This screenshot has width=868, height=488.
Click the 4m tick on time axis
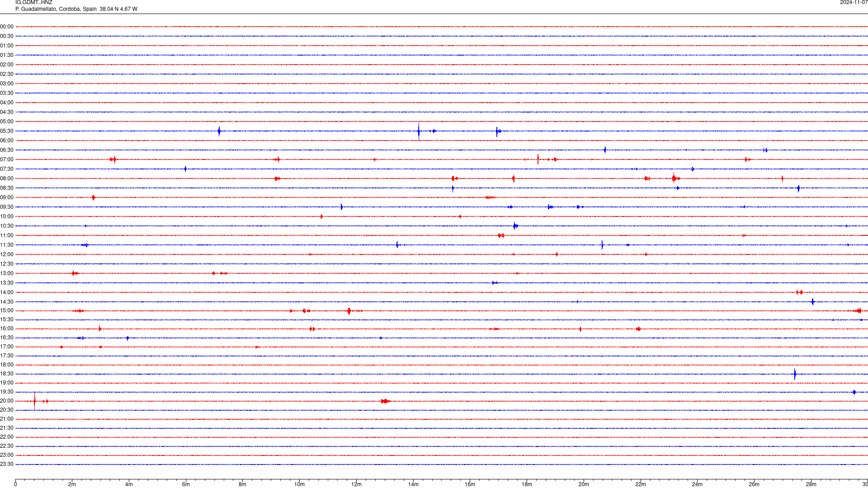pyautogui.click(x=129, y=484)
